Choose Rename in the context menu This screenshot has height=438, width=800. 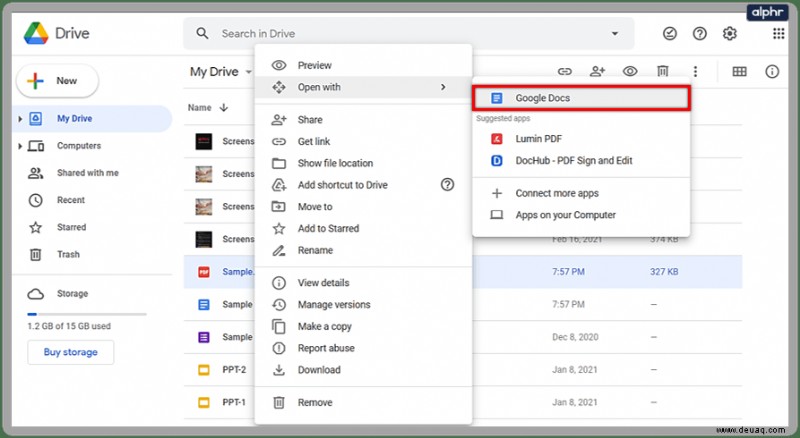coord(363,250)
